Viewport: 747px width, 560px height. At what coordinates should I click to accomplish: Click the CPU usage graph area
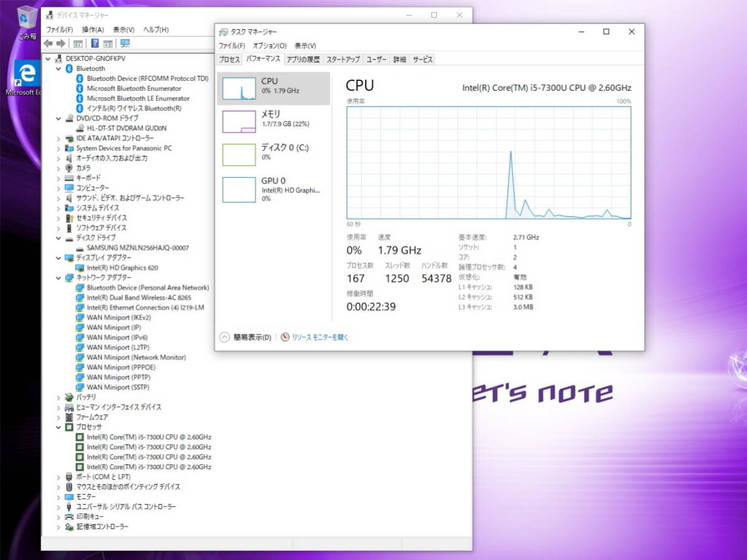pos(489,162)
